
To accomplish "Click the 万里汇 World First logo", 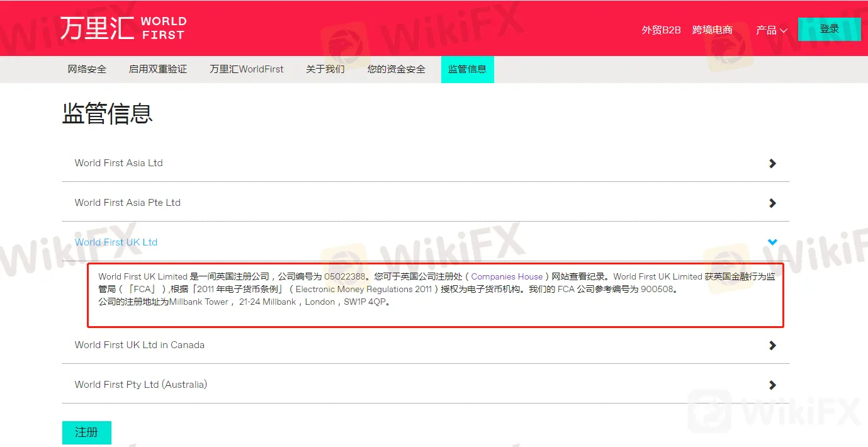I will pos(123,29).
